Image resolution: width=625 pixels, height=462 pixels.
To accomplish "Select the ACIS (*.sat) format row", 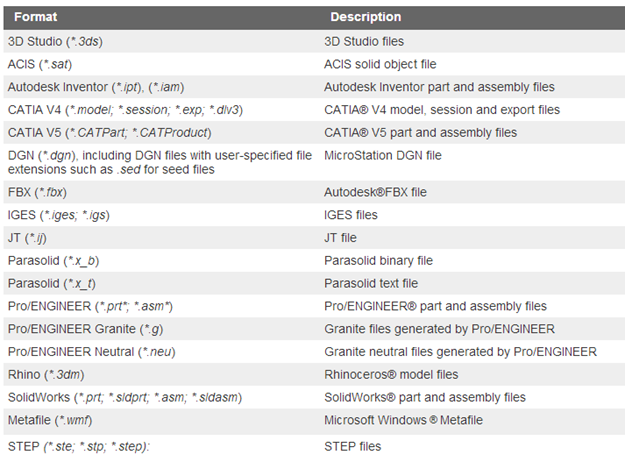I will tap(314, 64).
